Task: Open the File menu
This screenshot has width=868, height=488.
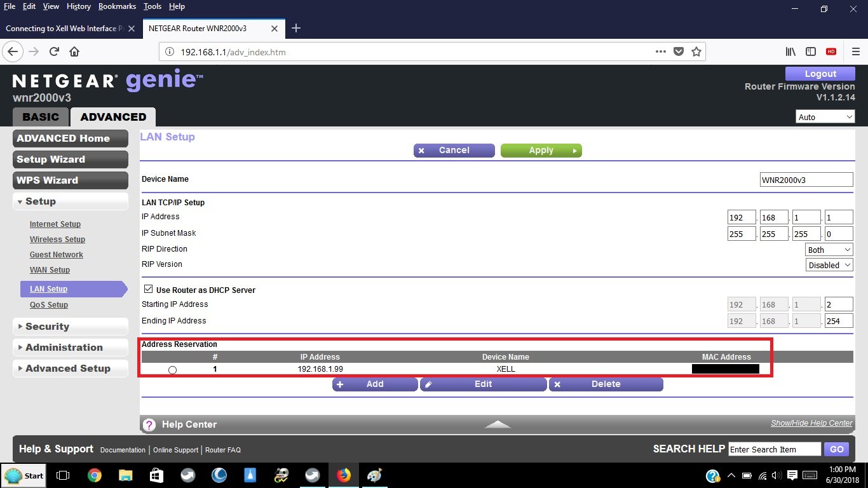Action: click(x=10, y=6)
